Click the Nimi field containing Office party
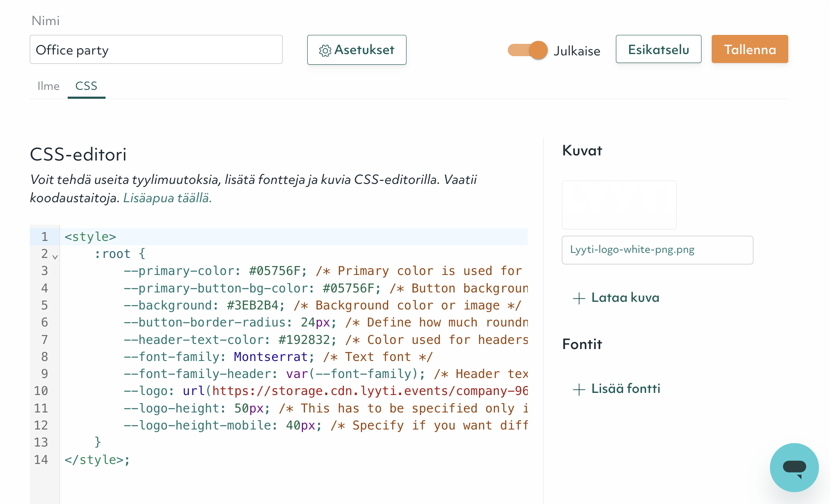 click(156, 50)
